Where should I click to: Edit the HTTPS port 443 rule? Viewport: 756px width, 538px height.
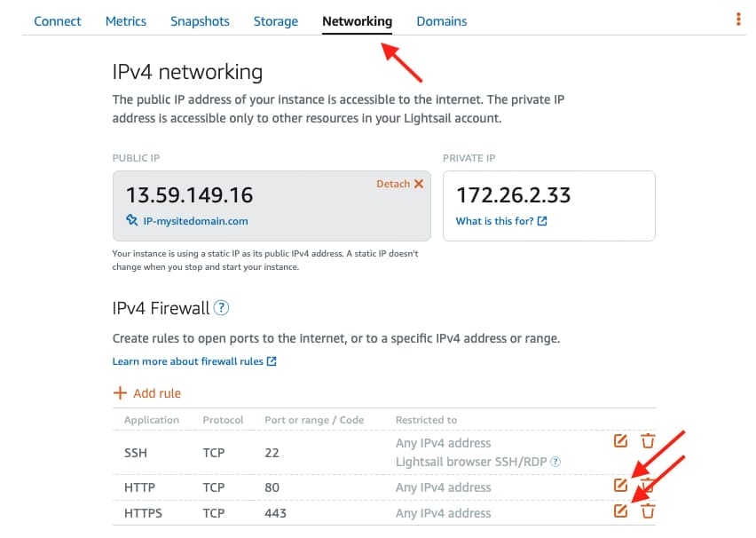click(x=620, y=510)
